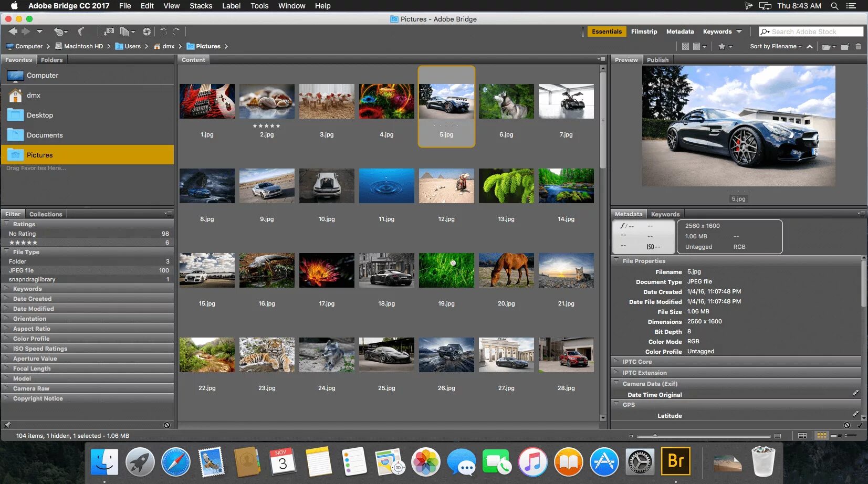The height and width of the screenshot is (484, 868).
Task: Open Content panel options menu
Action: point(601,59)
